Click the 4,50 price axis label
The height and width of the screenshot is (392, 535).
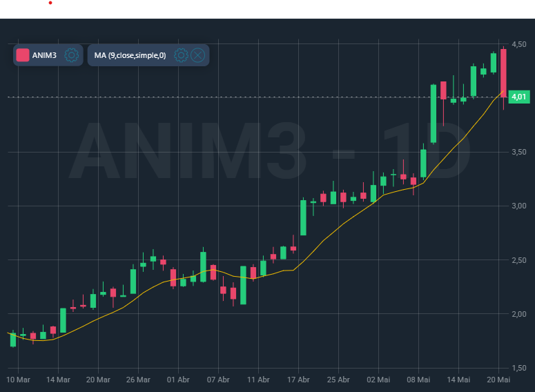click(518, 44)
